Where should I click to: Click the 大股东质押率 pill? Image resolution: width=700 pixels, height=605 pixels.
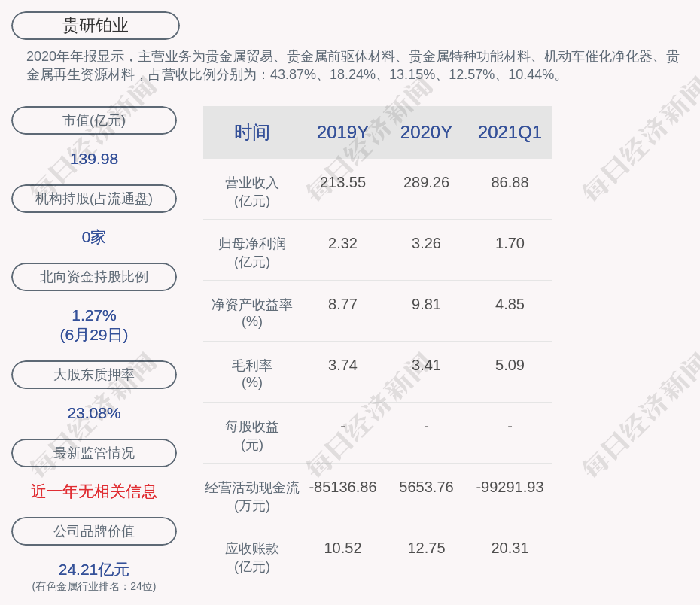click(x=94, y=375)
